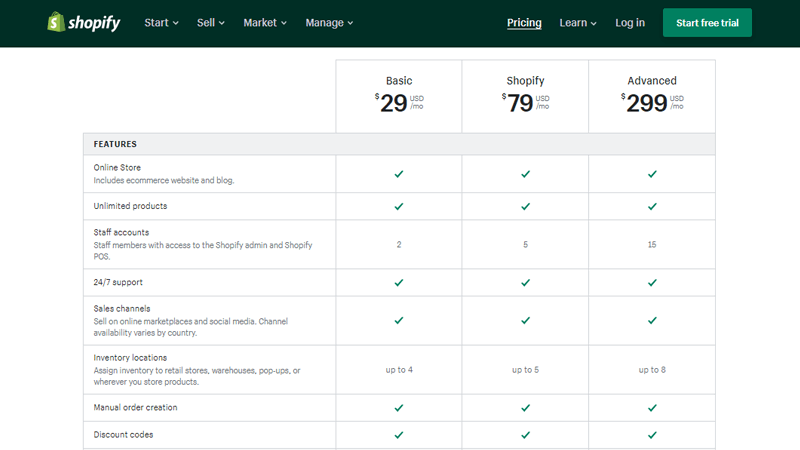Image resolution: width=800 pixels, height=450 pixels.
Task: Click Staff accounts value 2 for Basic
Action: [399, 244]
